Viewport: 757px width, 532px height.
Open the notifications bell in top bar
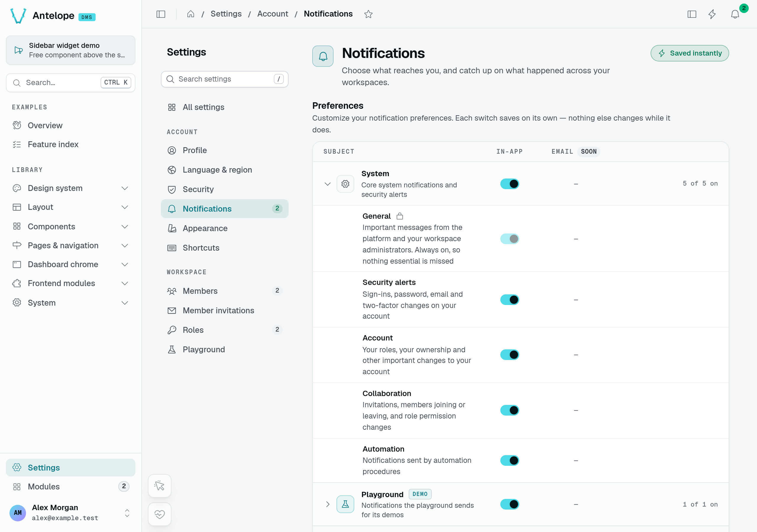735,14
